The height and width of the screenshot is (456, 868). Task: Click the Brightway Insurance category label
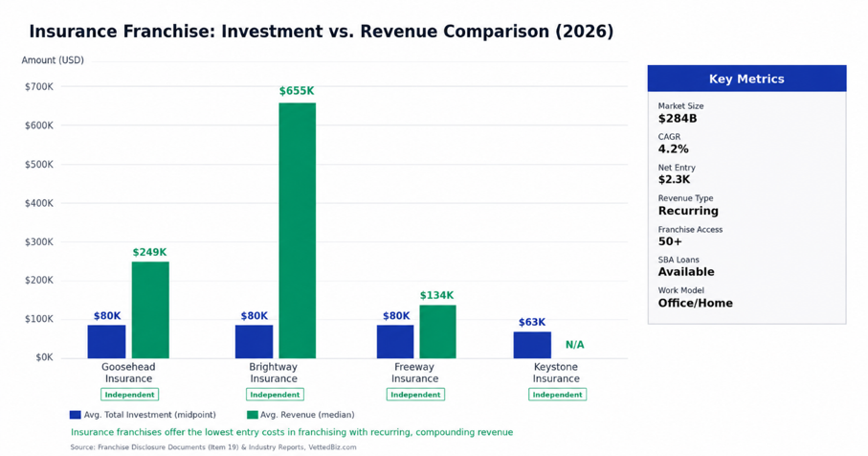click(274, 373)
